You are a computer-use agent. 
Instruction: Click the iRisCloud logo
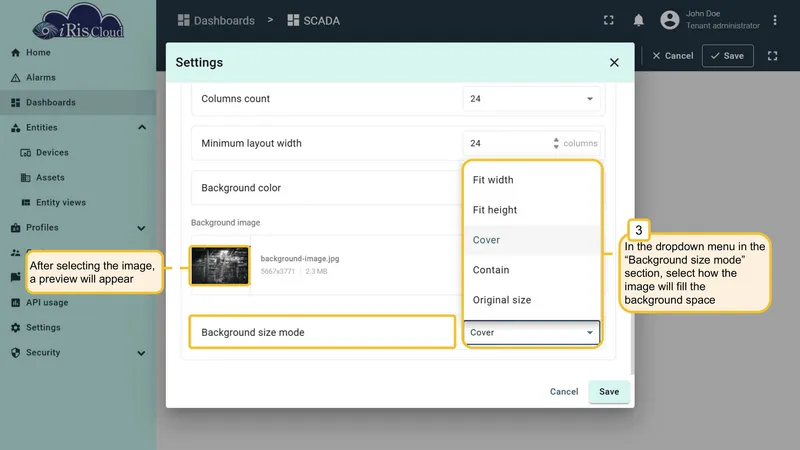coord(78,21)
